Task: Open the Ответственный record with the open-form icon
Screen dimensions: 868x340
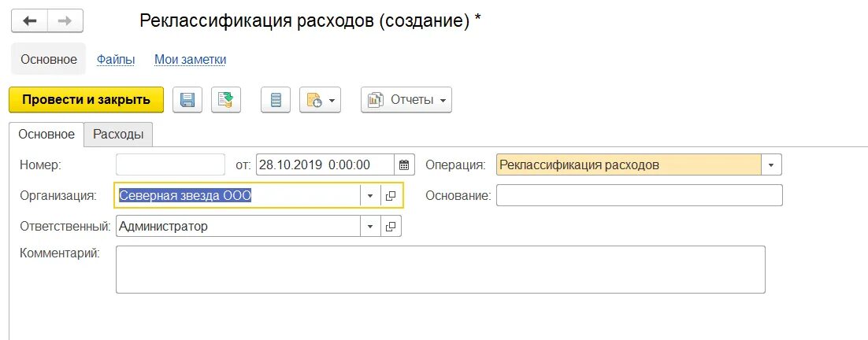Action: (391, 226)
